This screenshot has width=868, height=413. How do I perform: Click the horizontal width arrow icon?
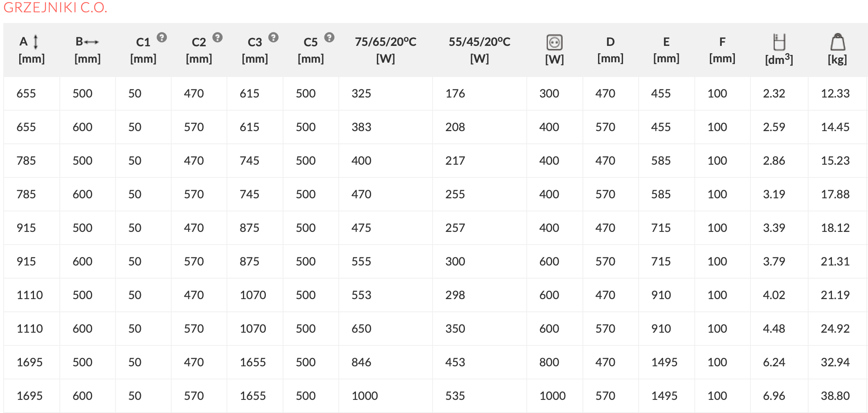click(91, 42)
